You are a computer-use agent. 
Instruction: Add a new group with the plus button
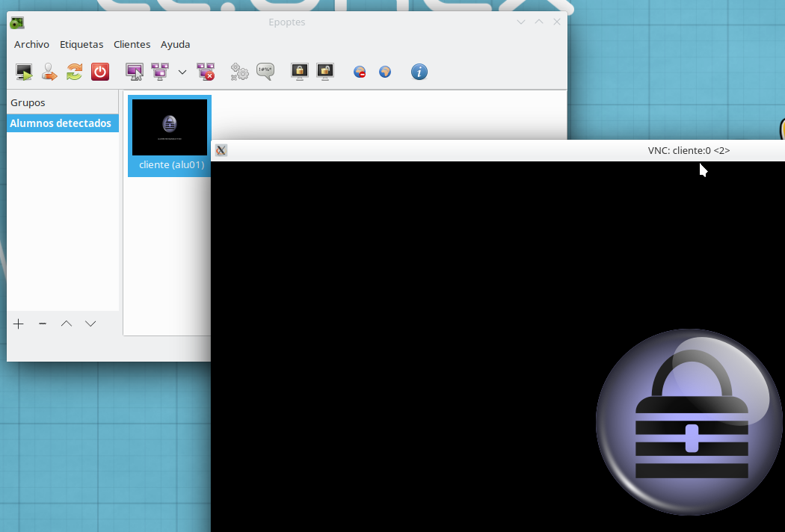pyautogui.click(x=19, y=324)
